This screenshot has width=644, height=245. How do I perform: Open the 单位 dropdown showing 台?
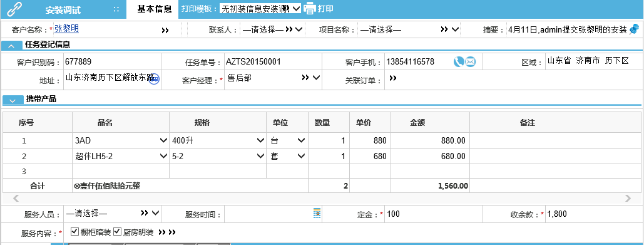click(302, 140)
